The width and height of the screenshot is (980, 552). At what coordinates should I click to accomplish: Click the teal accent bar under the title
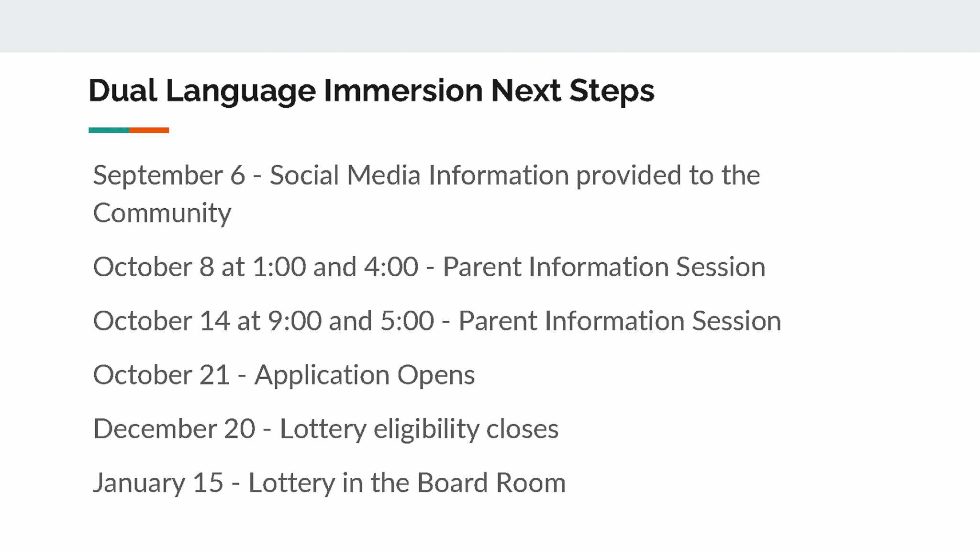pyautogui.click(x=109, y=130)
